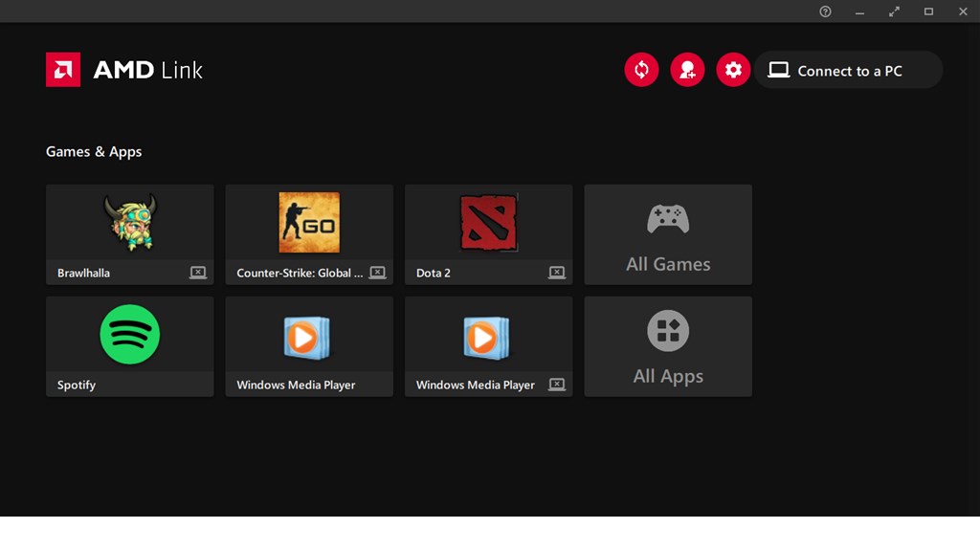
Task: Click the Brawlhalla name label
Action: [x=84, y=273]
